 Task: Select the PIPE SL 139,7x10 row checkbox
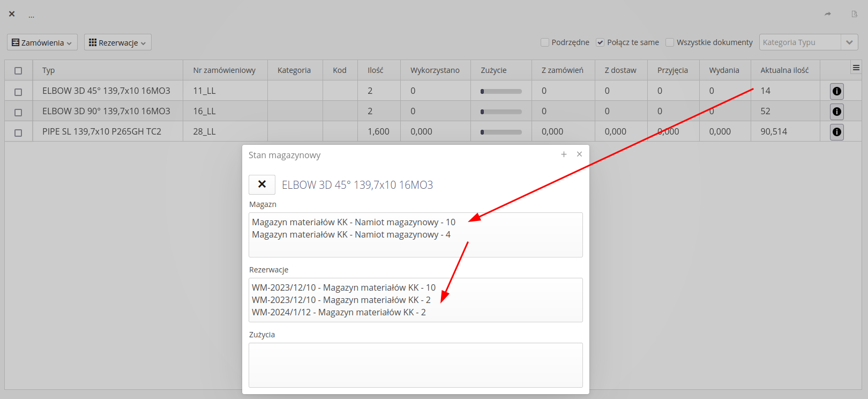18,132
